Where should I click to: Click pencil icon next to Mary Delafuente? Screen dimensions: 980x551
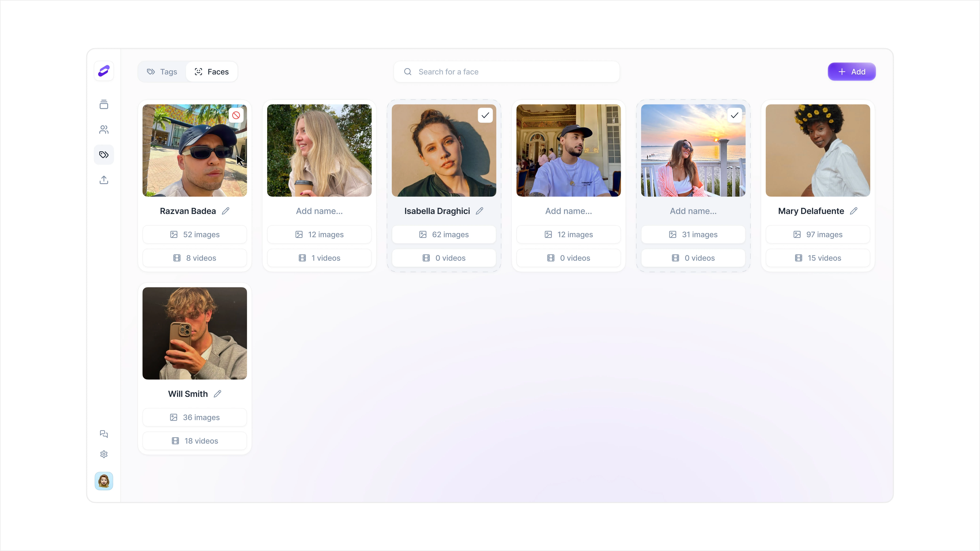coord(854,211)
